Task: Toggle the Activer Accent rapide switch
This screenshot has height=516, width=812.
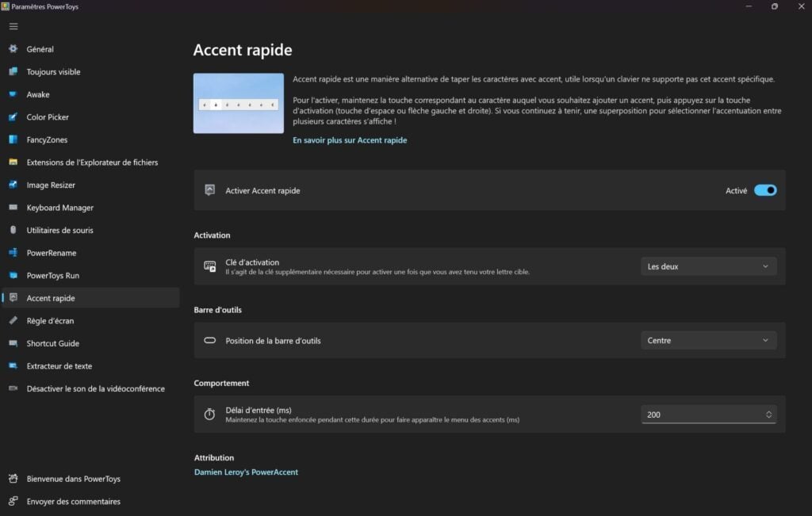Action: 765,190
